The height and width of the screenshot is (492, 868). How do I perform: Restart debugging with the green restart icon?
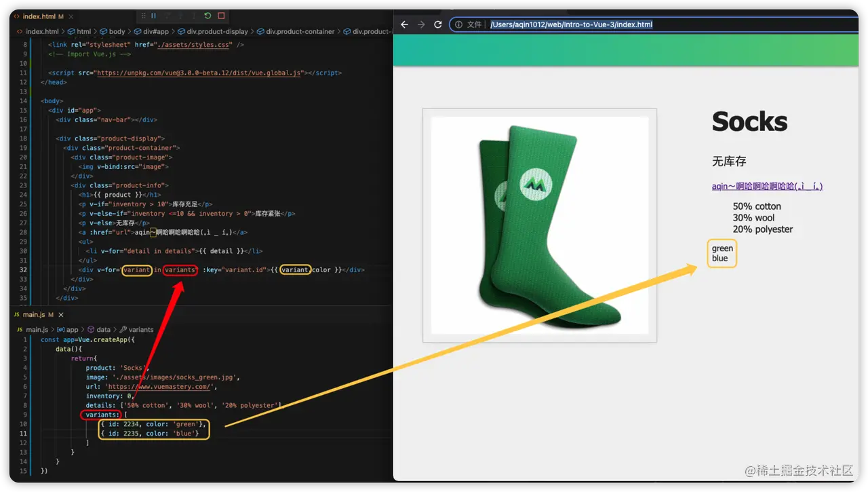[208, 16]
